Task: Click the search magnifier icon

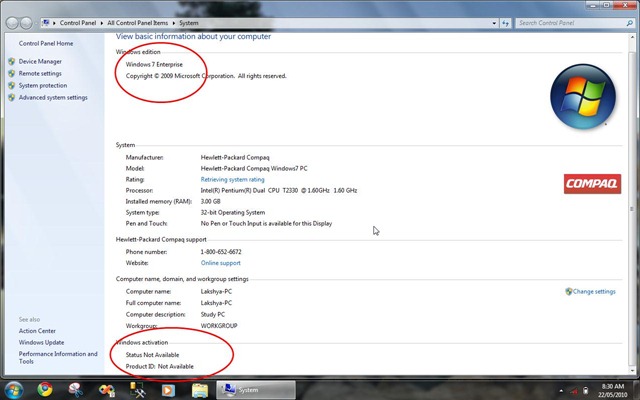Action: pos(630,23)
